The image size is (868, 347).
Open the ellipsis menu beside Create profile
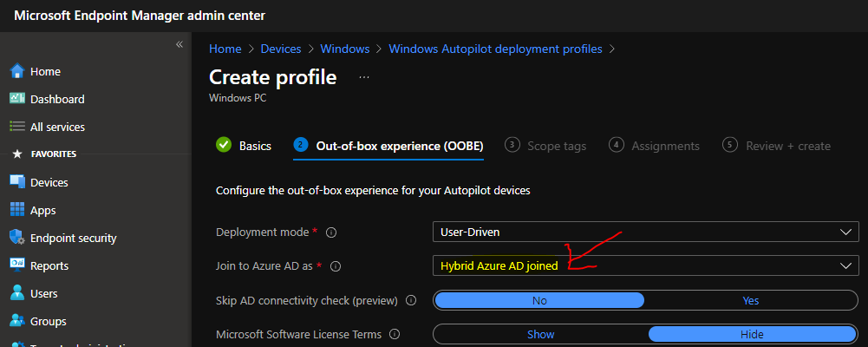(x=363, y=77)
